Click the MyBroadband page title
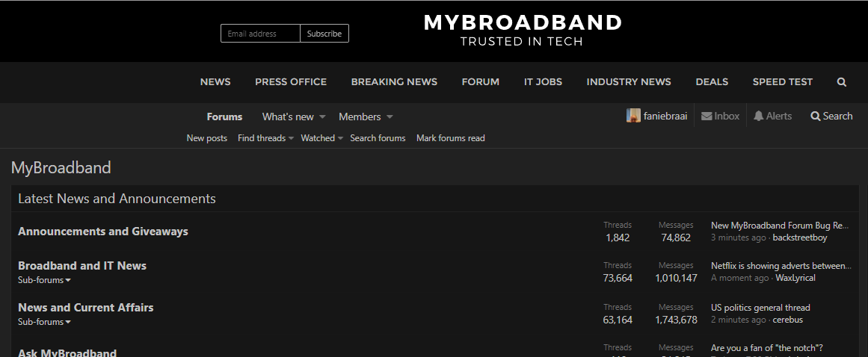The image size is (868, 357). pyautogui.click(x=61, y=167)
